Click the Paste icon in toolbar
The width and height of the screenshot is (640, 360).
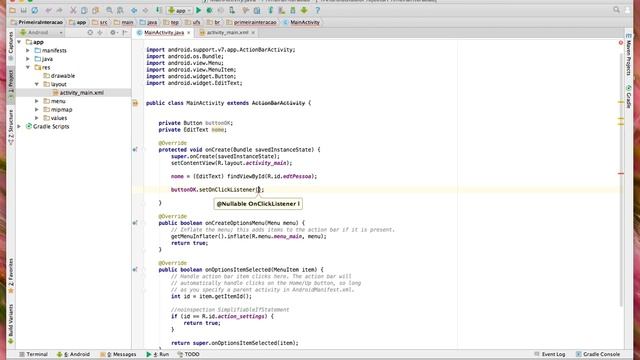96,10
